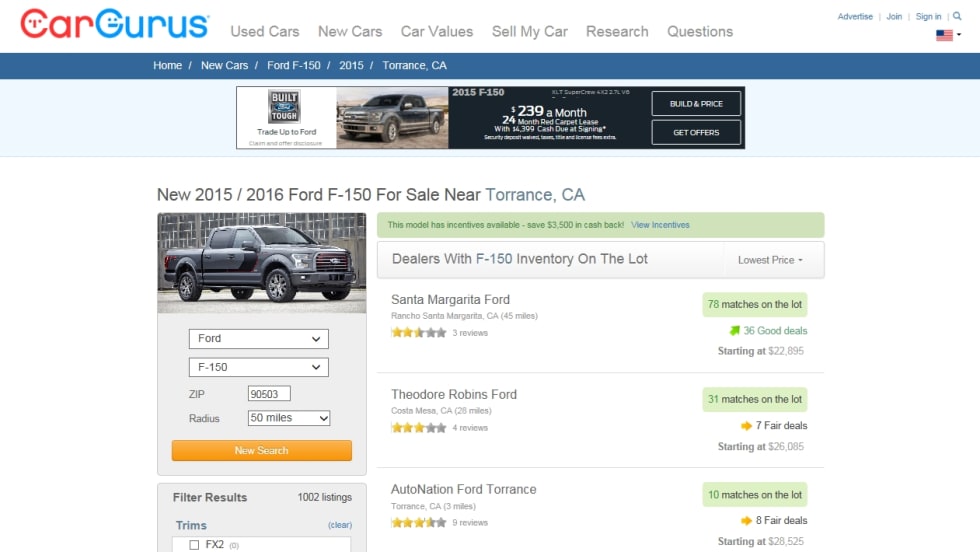Click Santa Margarita Ford star rating
Screen dimensions: 980x552
[x=419, y=332]
